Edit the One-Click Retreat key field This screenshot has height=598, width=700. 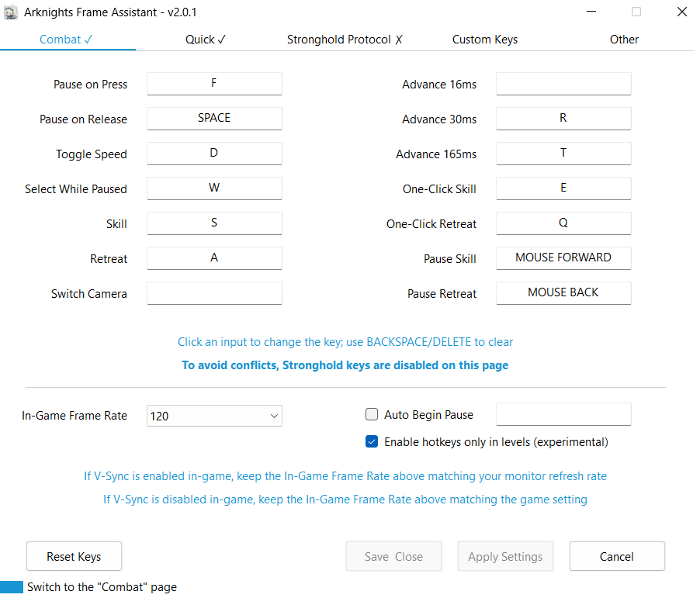tap(563, 223)
